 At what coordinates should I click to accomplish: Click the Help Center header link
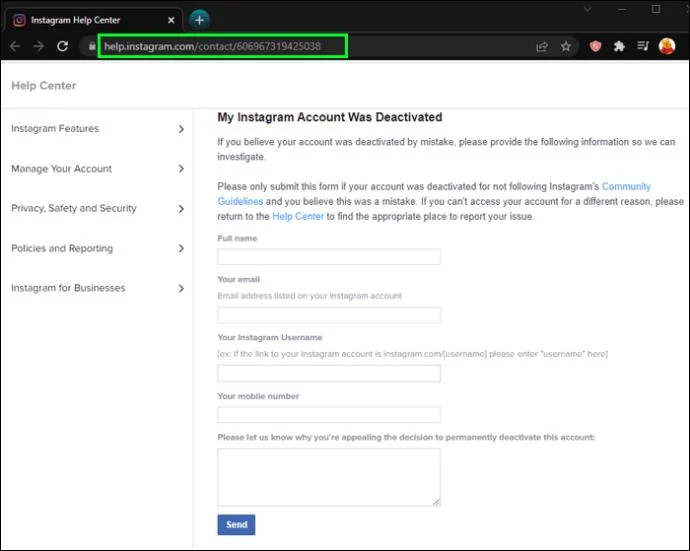point(44,86)
